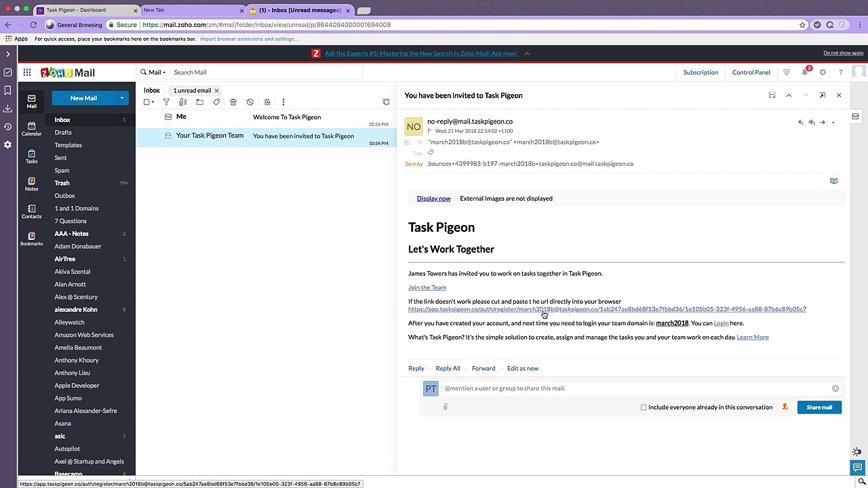This screenshot has width=868, height=488.
Task: Open the Mail module in the left rail
Action: (31, 102)
